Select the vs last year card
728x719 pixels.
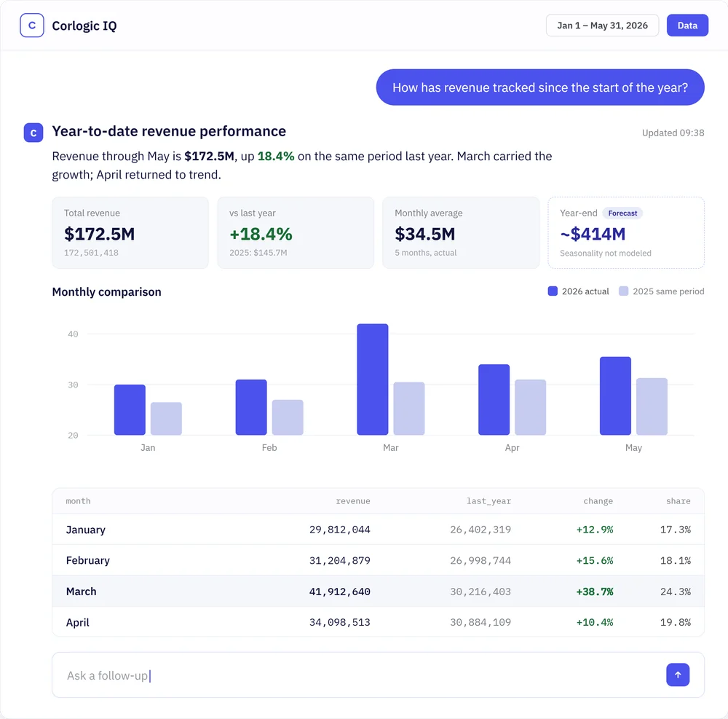pos(296,232)
